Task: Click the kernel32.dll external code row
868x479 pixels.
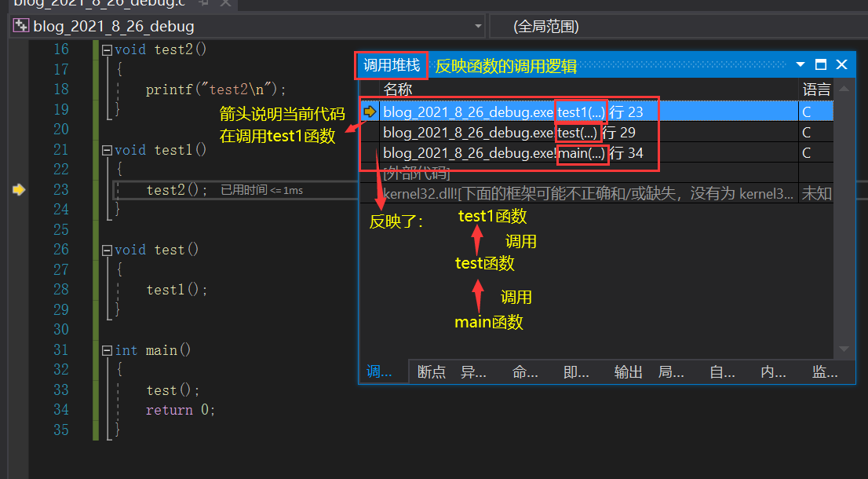Action: click(x=549, y=192)
